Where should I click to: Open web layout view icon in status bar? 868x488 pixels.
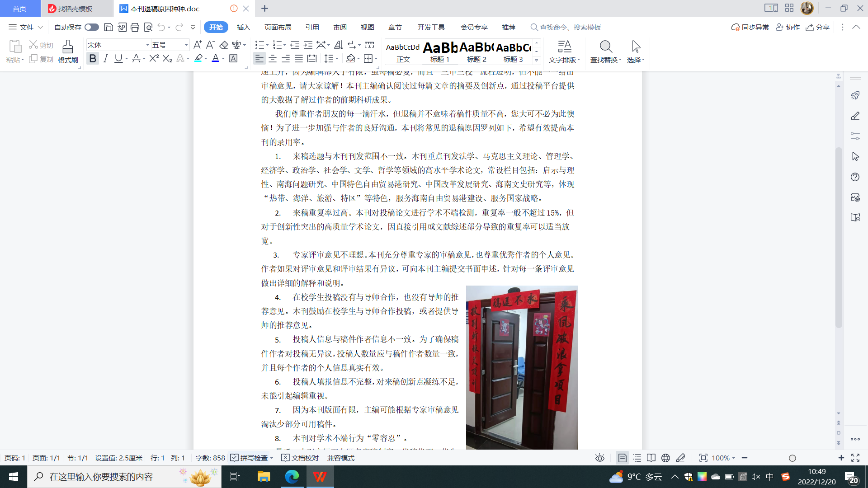[x=665, y=458]
